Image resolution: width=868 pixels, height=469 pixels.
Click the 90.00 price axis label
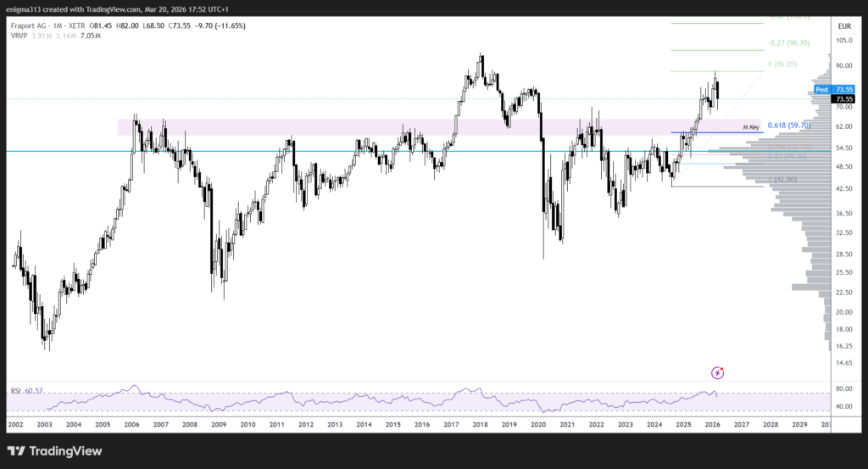(x=843, y=66)
